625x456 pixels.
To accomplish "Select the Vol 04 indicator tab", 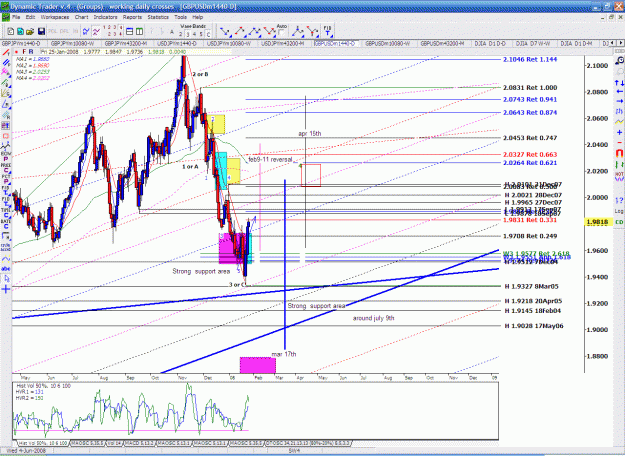I will click(x=115, y=443).
